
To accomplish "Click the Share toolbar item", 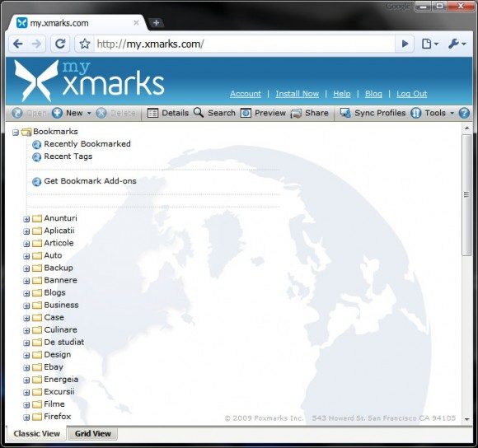I will click(x=309, y=113).
